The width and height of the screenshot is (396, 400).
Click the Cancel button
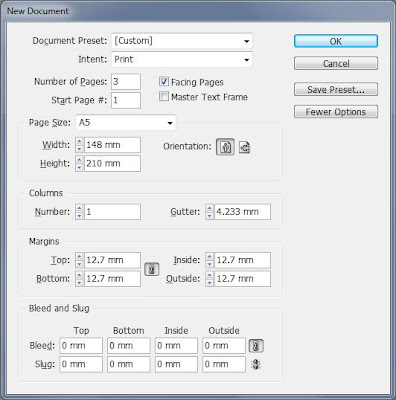(336, 63)
